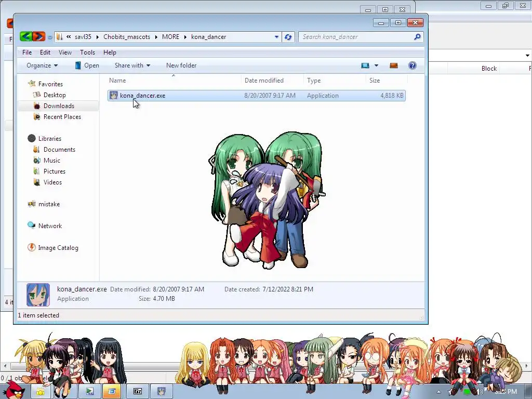Go to the MORE breadcrumb folder
This screenshot has height=399, width=532.
(170, 37)
